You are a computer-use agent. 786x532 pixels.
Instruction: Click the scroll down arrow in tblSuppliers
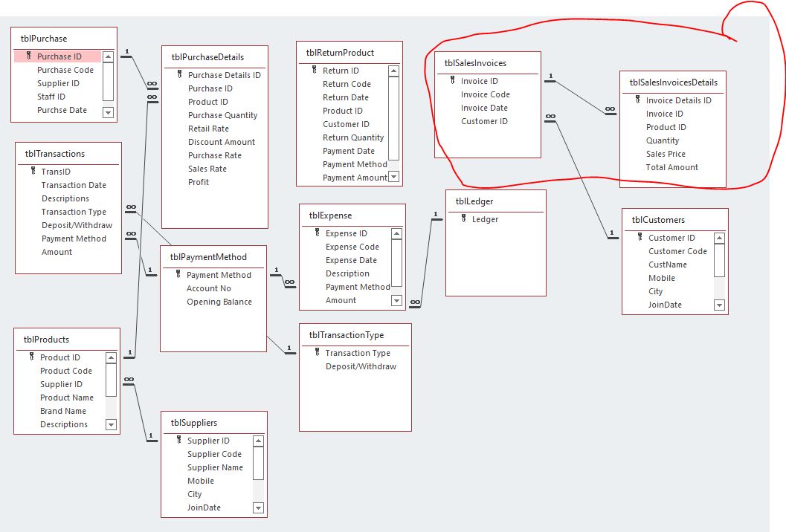[x=258, y=508]
